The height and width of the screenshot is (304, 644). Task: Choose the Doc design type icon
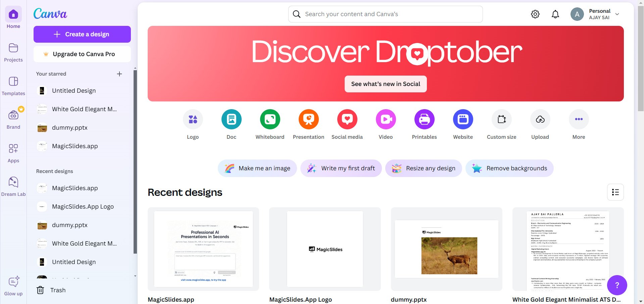[232, 119]
